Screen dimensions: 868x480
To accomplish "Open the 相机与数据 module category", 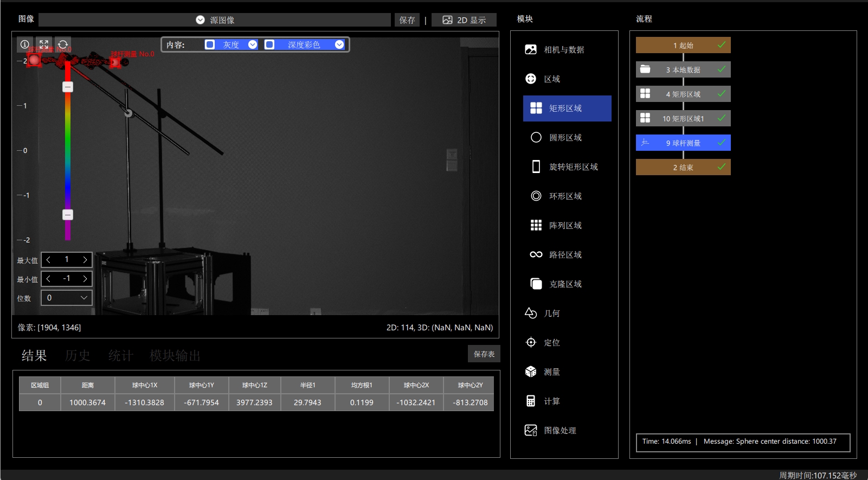I will pyautogui.click(x=564, y=50).
